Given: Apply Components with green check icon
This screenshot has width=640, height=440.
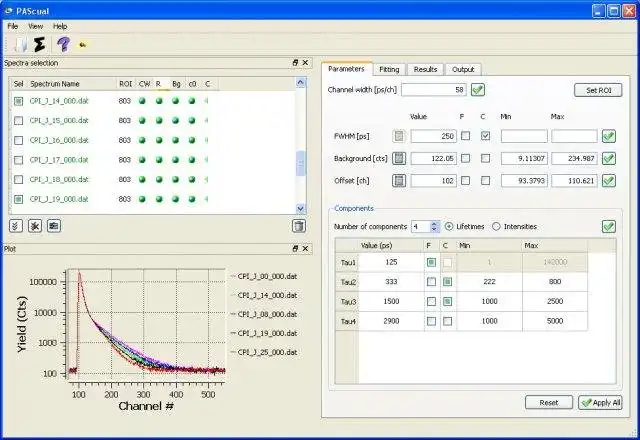Looking at the screenshot, I should click(609, 226).
